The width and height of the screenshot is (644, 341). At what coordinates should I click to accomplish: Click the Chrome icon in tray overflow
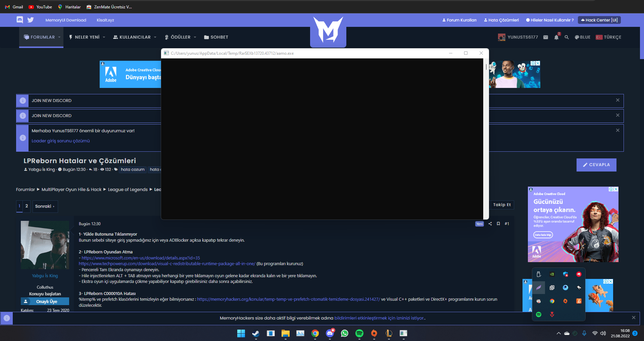click(552, 301)
